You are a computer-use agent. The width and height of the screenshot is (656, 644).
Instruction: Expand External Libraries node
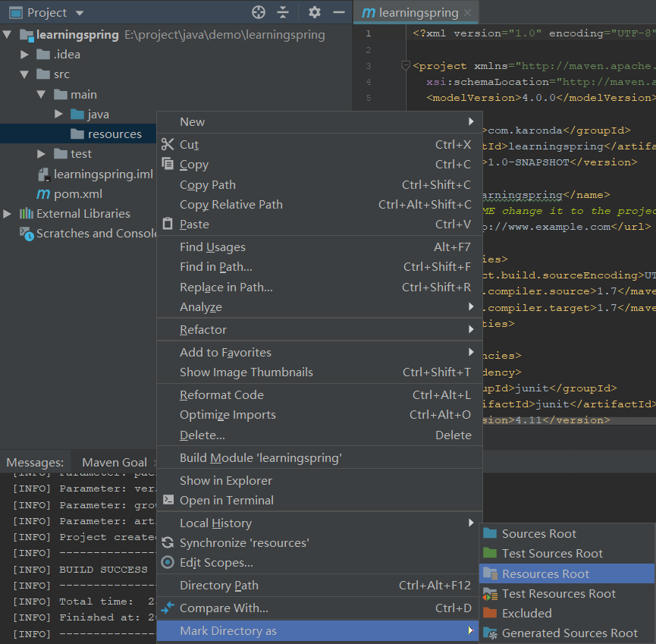coord(8,214)
